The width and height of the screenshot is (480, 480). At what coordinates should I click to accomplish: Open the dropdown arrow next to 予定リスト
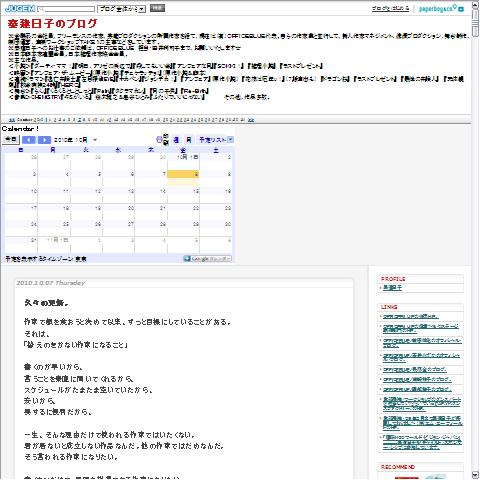[x=231, y=140]
